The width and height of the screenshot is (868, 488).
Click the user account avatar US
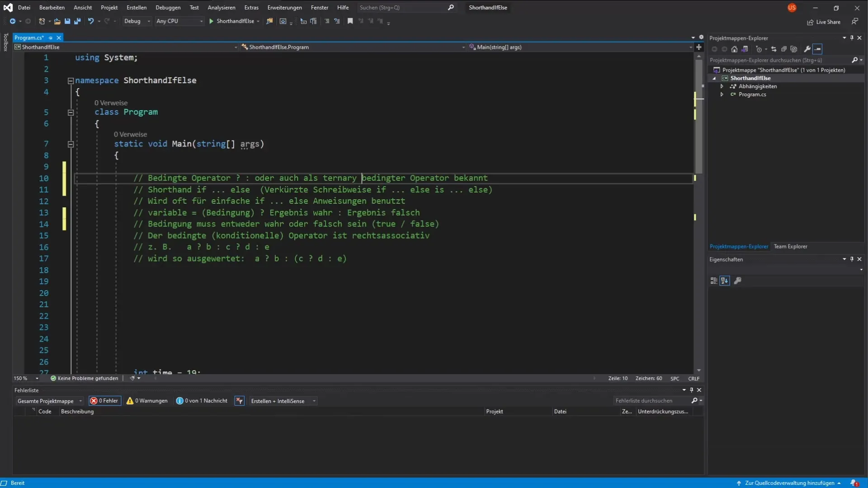(792, 8)
